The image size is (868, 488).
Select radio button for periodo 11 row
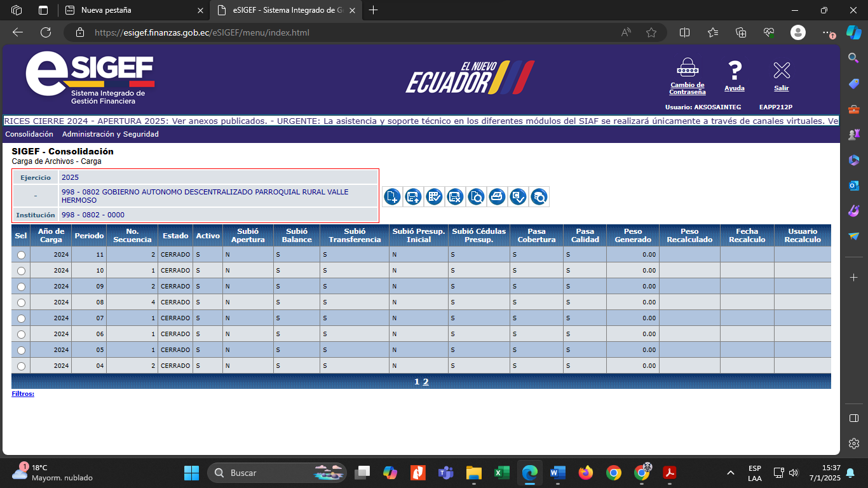coord(21,255)
